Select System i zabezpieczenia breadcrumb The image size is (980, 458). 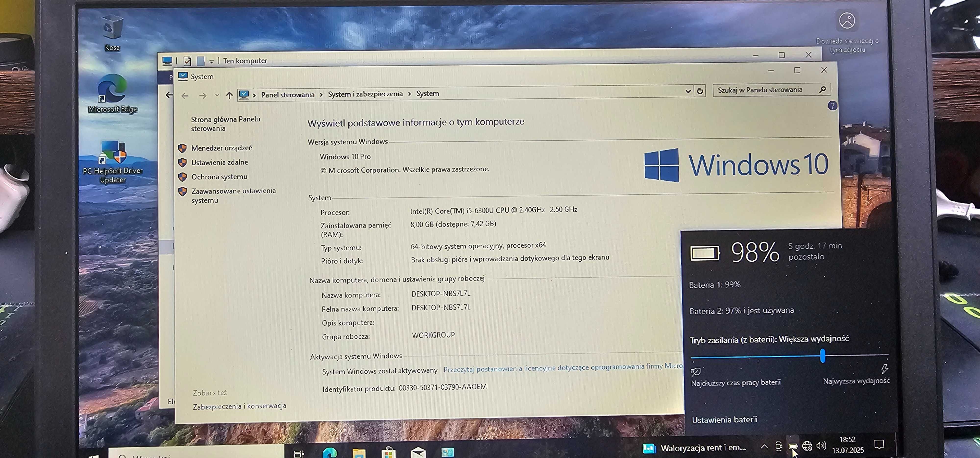[365, 94]
